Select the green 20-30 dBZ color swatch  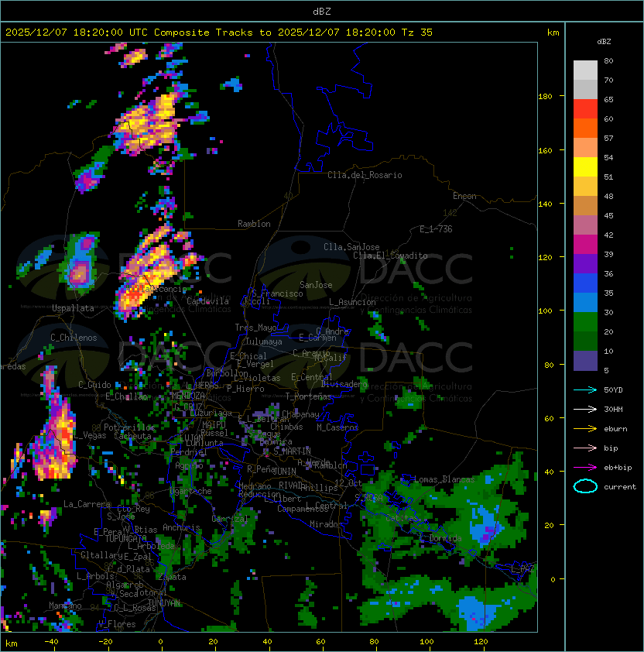[585, 322]
